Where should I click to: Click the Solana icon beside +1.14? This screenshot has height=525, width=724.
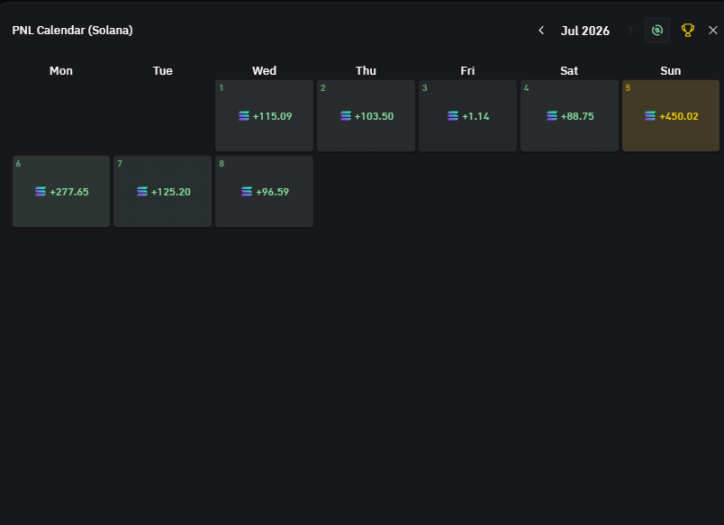pos(453,116)
